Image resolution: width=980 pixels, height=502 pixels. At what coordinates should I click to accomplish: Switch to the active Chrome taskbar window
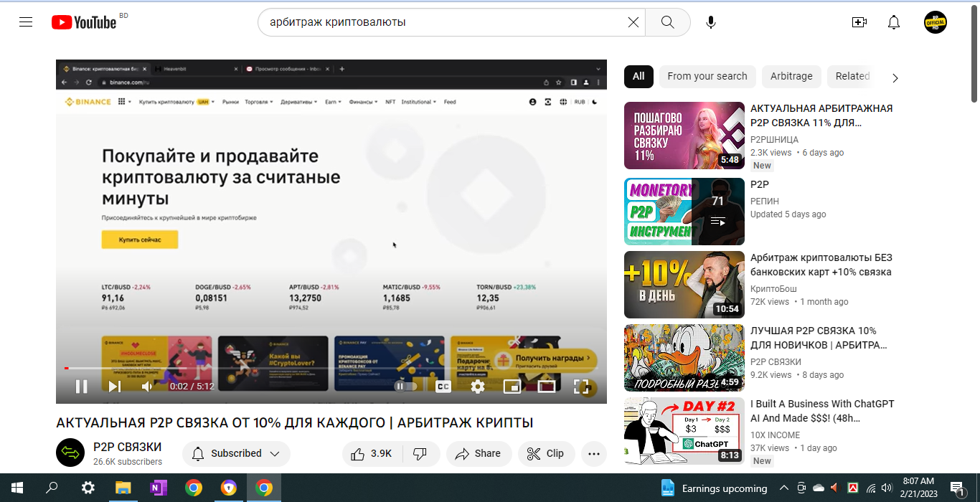(264, 488)
